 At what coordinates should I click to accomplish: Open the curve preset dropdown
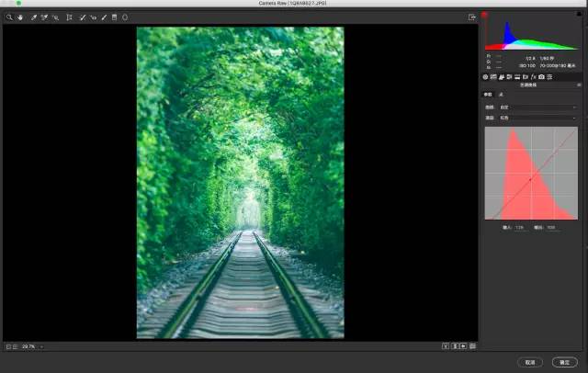pos(542,107)
